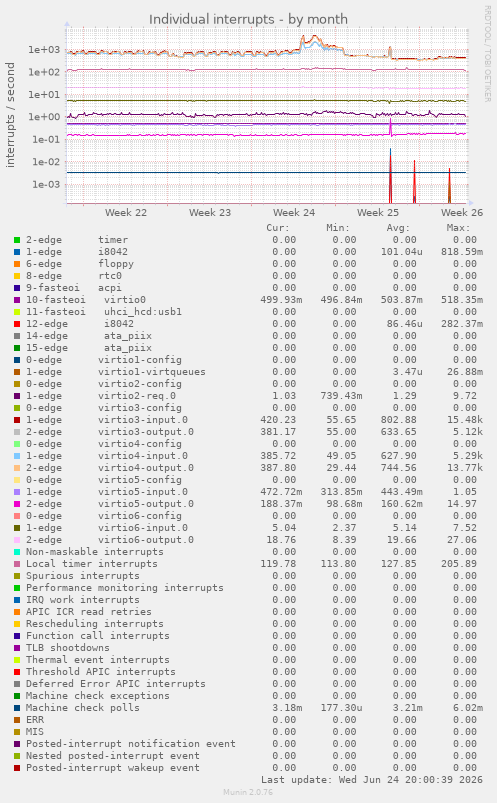Click the 'Min:' column header

[x=338, y=228]
